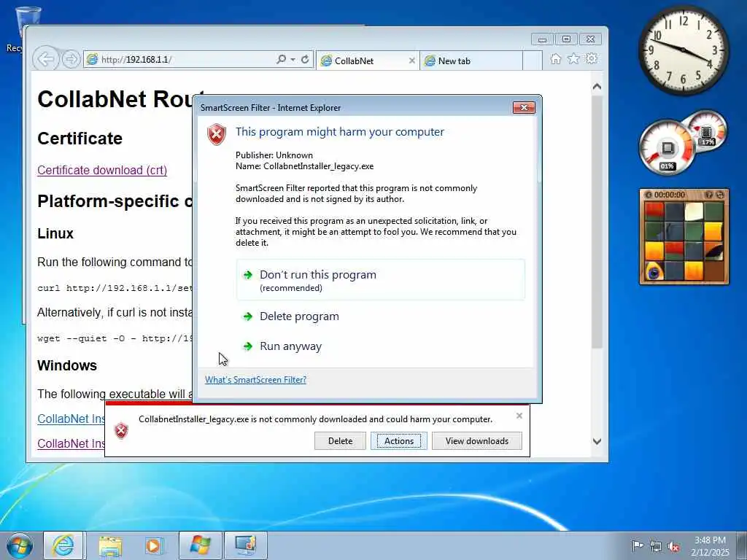Open the IE Tools gear icon
Image resolution: width=747 pixels, height=560 pixels.
pyautogui.click(x=592, y=58)
